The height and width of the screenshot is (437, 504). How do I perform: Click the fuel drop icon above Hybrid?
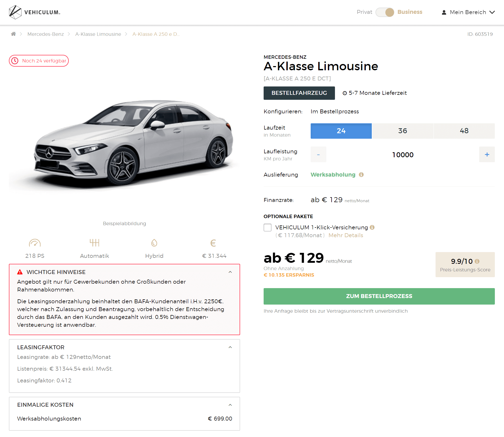click(154, 243)
